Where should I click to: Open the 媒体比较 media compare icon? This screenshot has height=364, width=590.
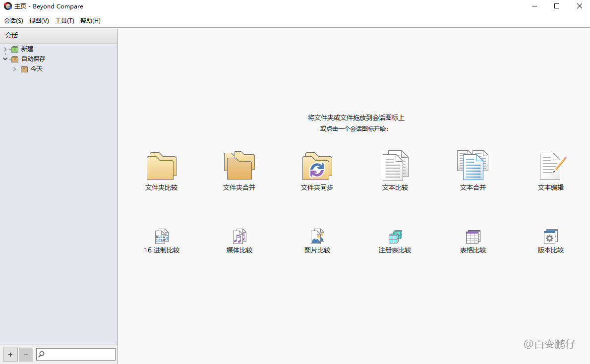(239, 237)
